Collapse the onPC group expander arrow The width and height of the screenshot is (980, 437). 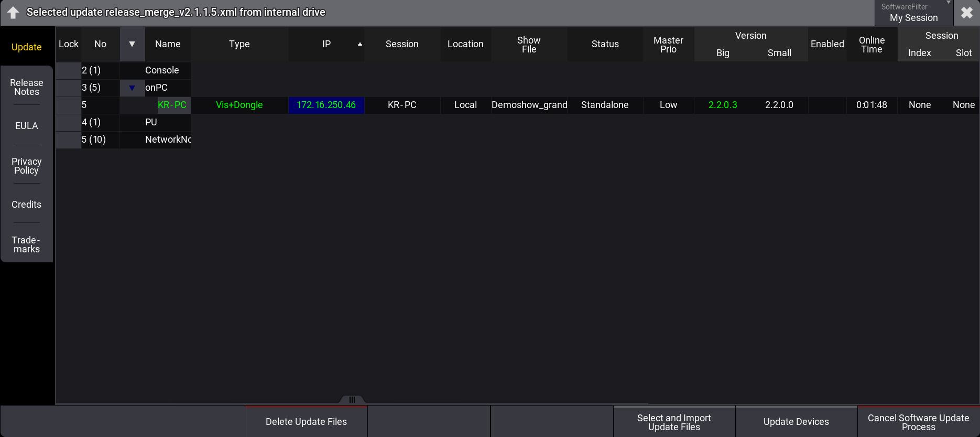132,88
